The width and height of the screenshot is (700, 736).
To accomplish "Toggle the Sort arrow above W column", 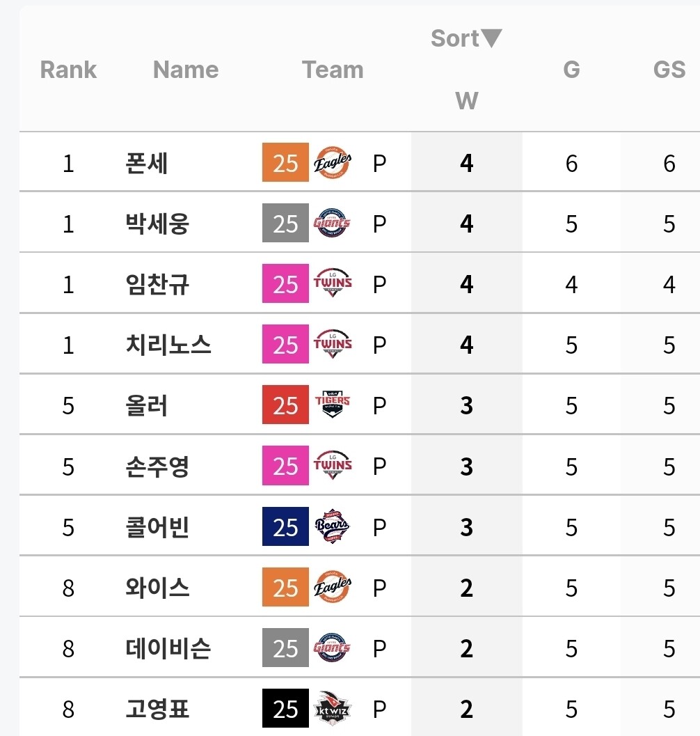I will point(491,38).
